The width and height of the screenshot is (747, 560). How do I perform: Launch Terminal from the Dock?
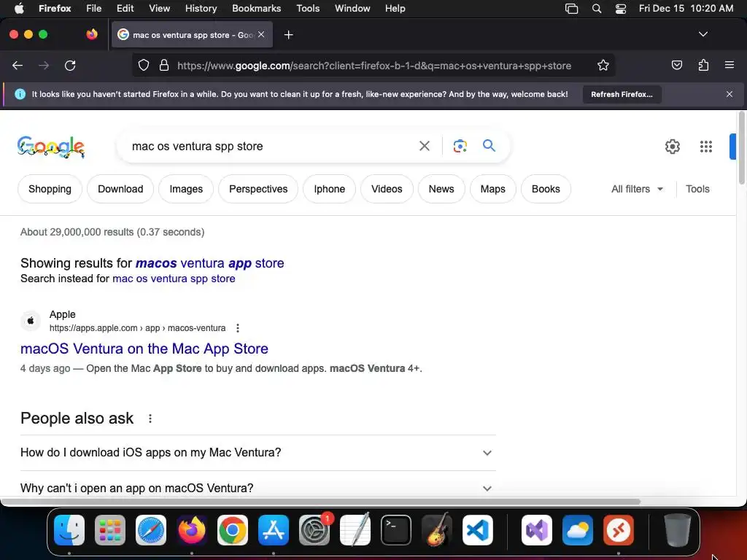396,530
